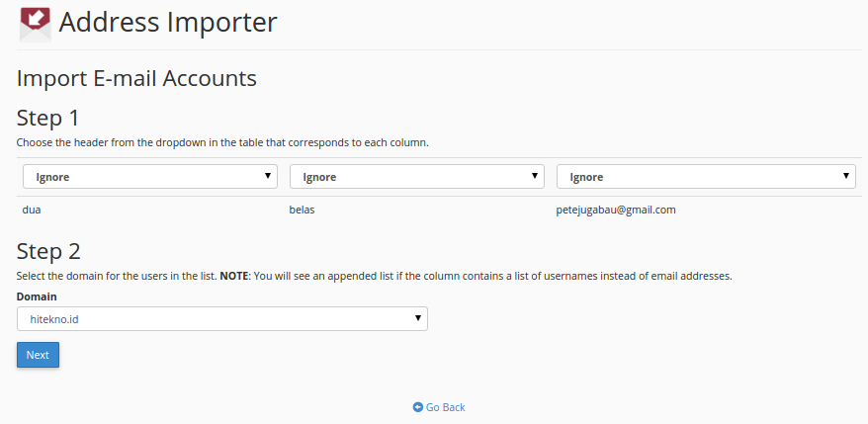
Task: Click the bold 'Domain' field label
Action: click(x=37, y=297)
